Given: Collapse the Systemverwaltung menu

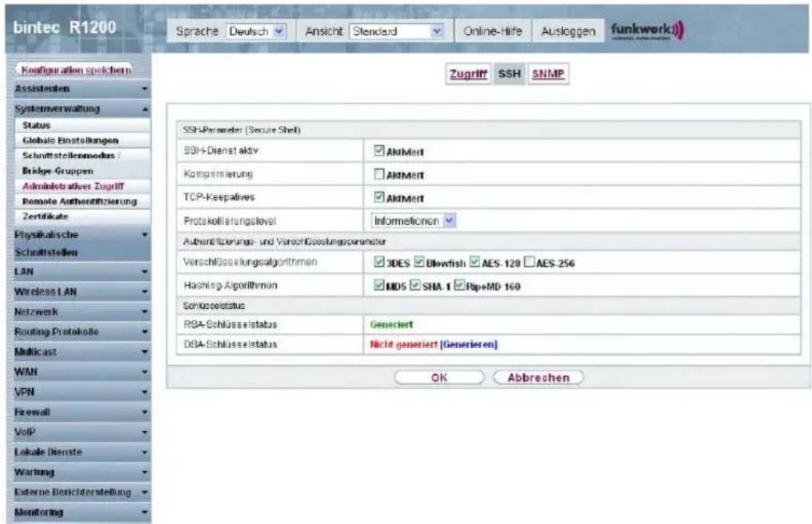Looking at the screenshot, I should click(x=82, y=108).
